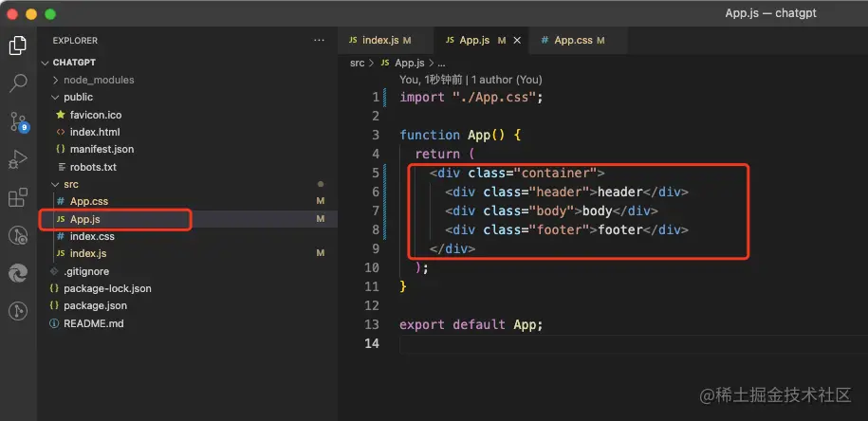Click the EXPLORER panel title
868x421 pixels.
75,41
